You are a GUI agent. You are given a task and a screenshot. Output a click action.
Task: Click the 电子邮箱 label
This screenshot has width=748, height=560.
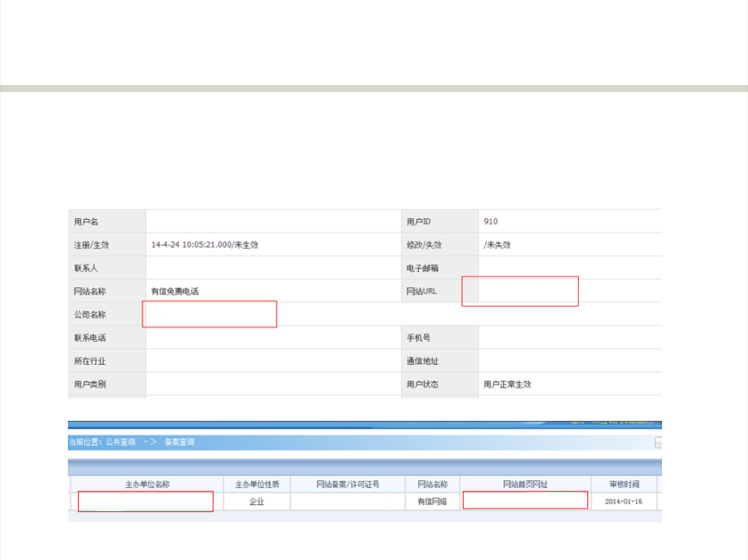coord(423,268)
